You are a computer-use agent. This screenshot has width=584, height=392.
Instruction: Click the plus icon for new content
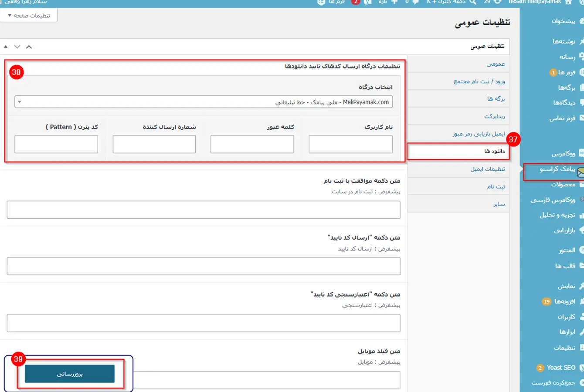(394, 2)
